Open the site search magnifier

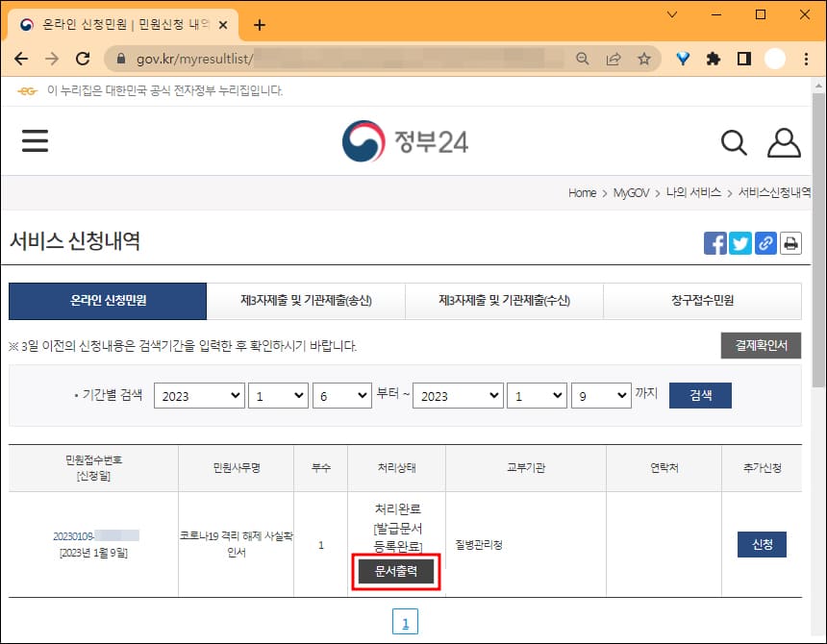pos(734,141)
